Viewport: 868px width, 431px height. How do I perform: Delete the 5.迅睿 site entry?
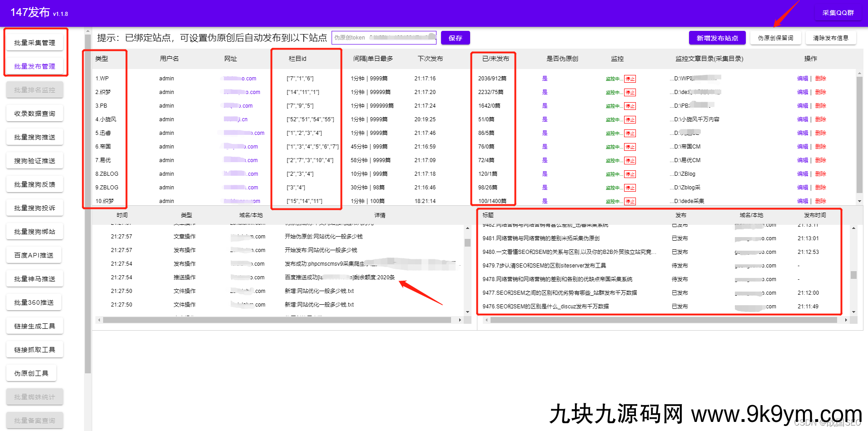pos(820,133)
